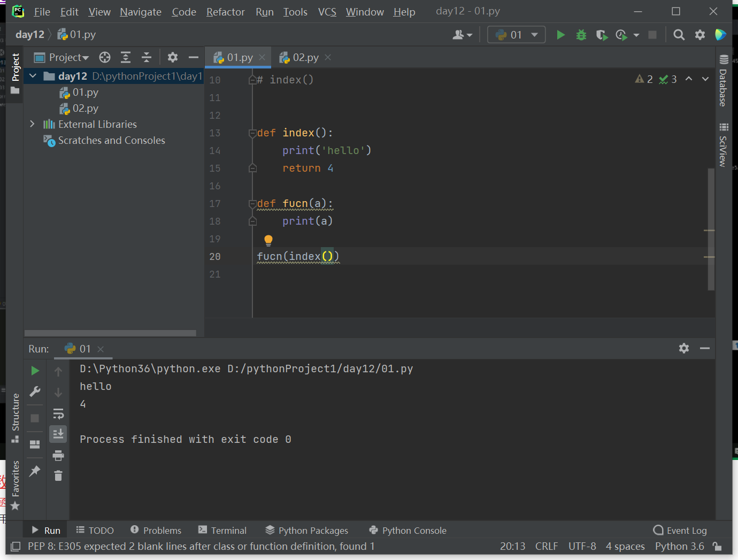Expand the External Libraries tree node

point(33,124)
